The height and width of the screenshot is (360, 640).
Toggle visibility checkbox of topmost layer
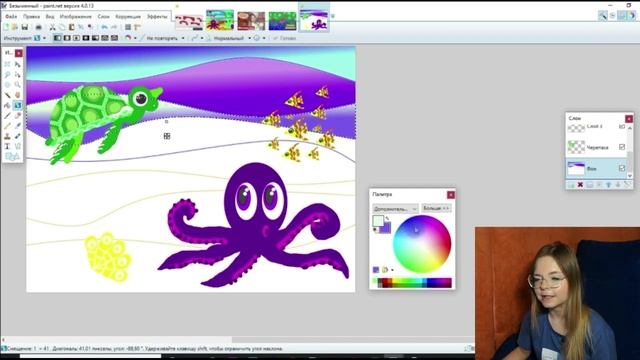click(622, 127)
